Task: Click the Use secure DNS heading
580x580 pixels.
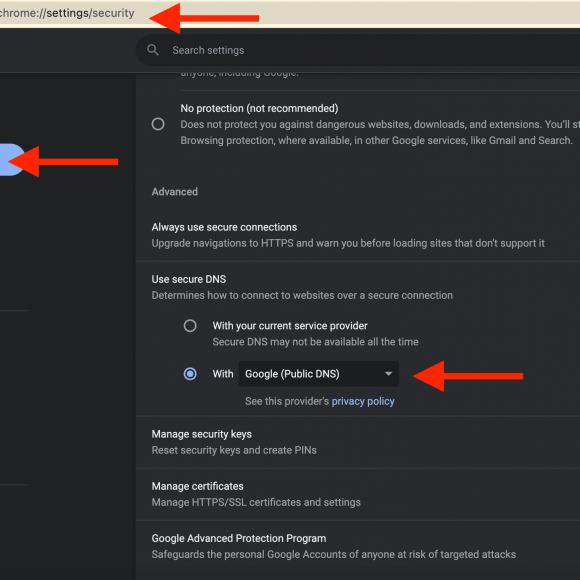Action: 189,279
